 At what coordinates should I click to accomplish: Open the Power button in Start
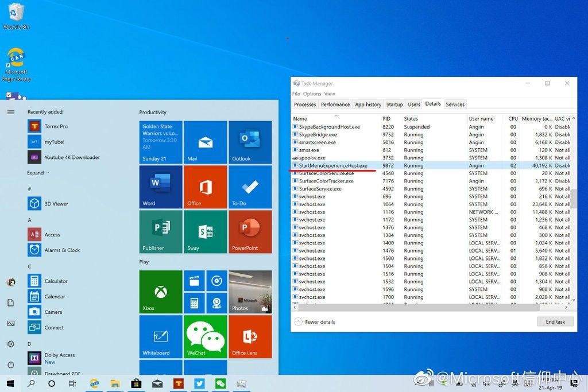point(10,364)
